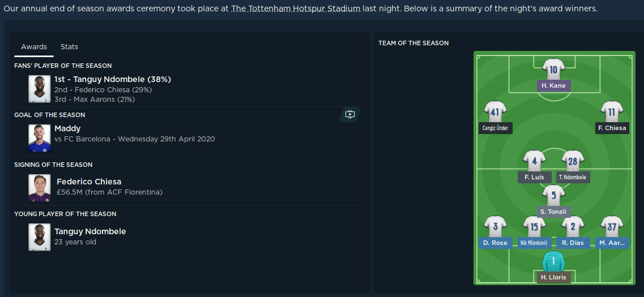The width and height of the screenshot is (644, 297).
Task: Select D. Rose's number 3 shirt
Action: pyautogui.click(x=495, y=227)
